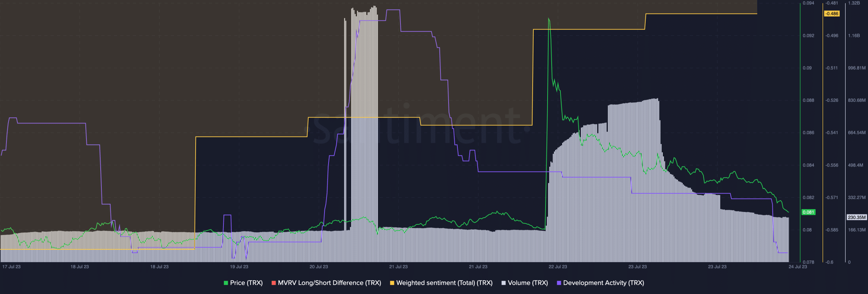Click the -0.511 sentiment axis value
The height and width of the screenshot is (294, 868).
(831, 68)
